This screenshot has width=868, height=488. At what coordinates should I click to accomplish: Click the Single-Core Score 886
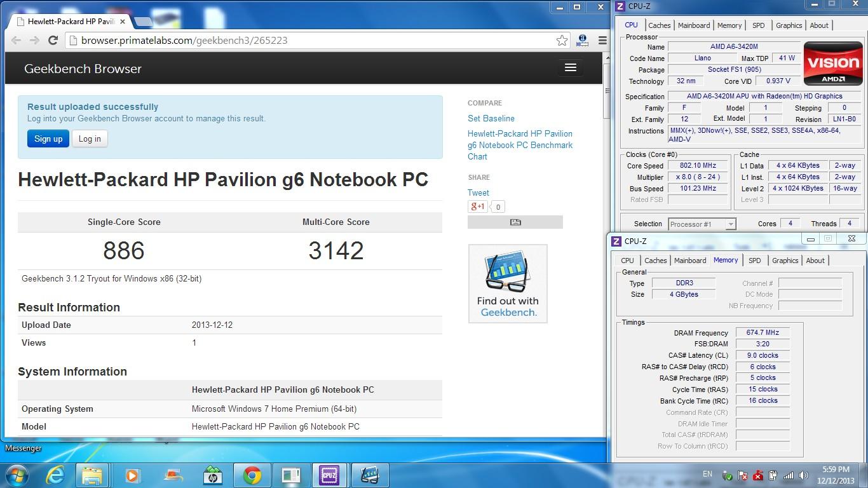[124, 250]
